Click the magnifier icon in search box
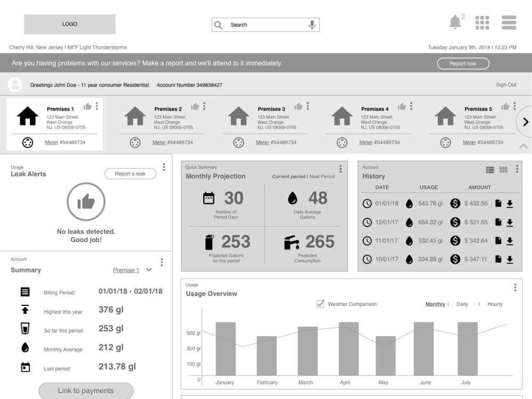Viewport: 532px width, 399px height. [x=219, y=25]
